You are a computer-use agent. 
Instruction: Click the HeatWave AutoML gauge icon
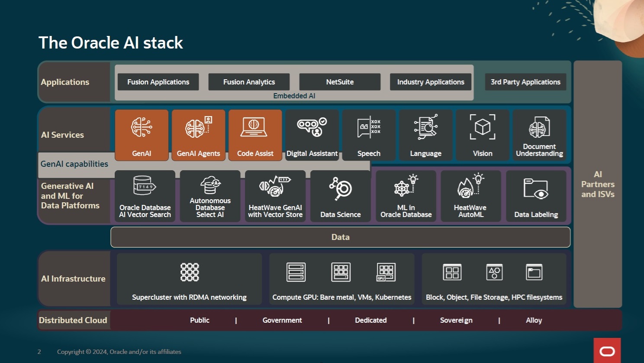pyautogui.click(x=470, y=185)
